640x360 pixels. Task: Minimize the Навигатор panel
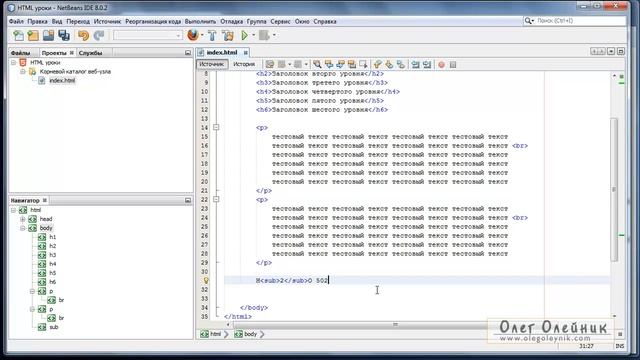click(x=188, y=200)
